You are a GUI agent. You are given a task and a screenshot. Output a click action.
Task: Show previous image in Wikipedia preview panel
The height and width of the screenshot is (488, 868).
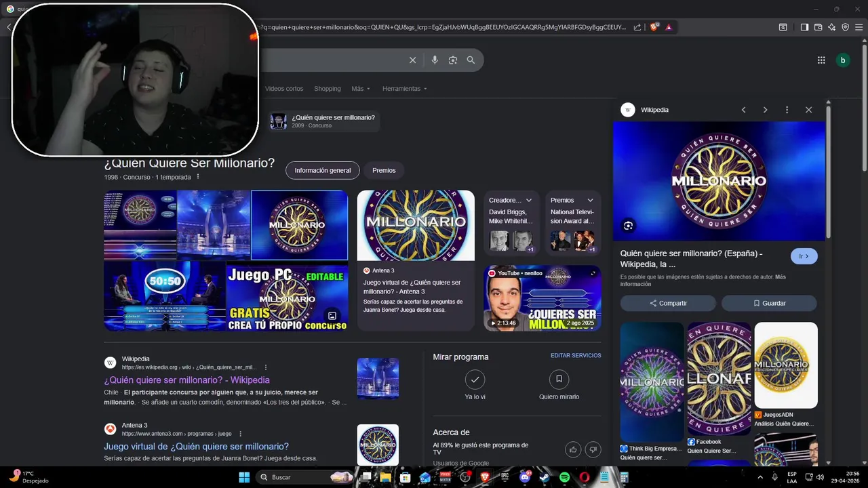(743, 110)
